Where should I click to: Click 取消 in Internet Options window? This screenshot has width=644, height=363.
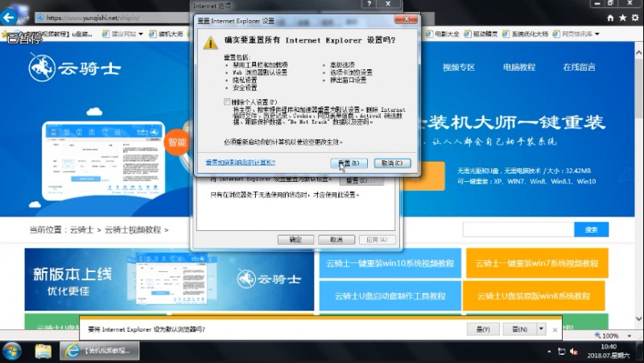tap(336, 239)
